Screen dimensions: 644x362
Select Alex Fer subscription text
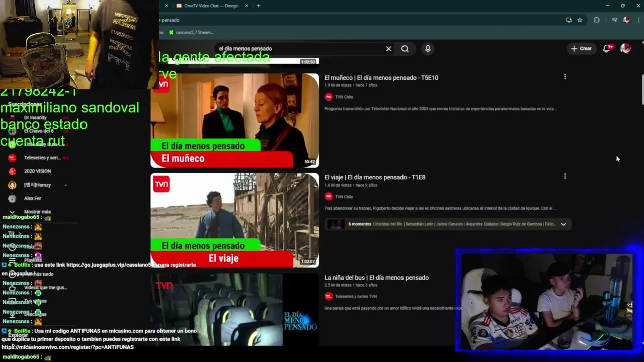point(33,199)
